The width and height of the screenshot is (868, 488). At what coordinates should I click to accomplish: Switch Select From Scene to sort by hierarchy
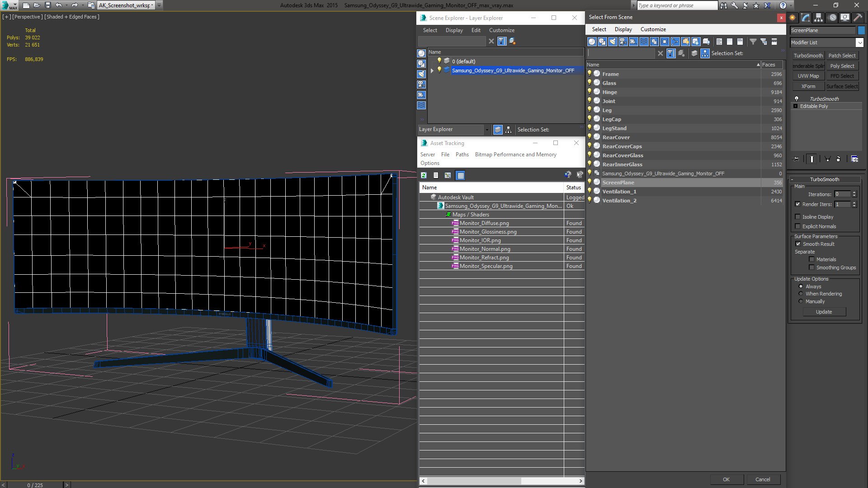705,53
